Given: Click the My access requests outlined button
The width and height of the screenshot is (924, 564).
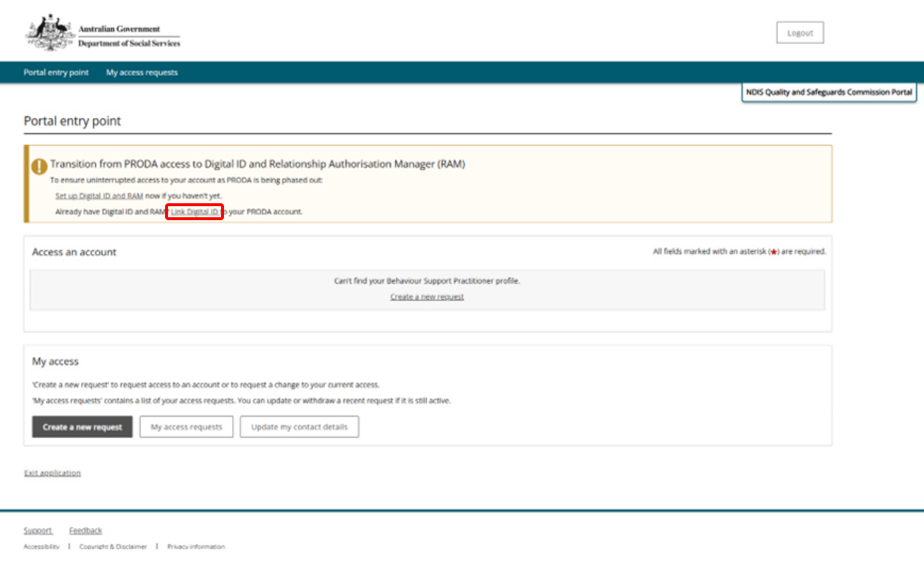Looking at the screenshot, I should 186,427.
